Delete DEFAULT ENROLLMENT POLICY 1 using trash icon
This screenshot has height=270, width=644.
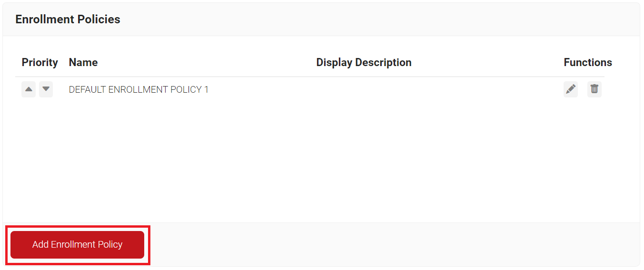tap(594, 89)
